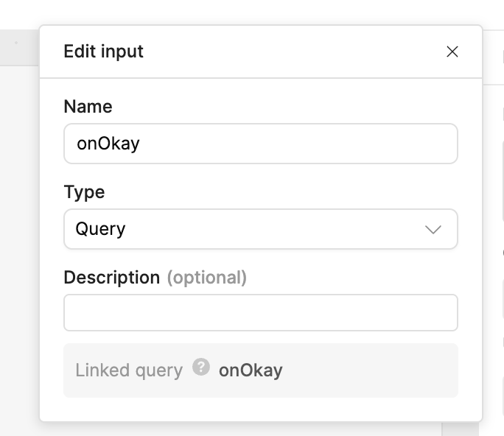The width and height of the screenshot is (504, 436).
Task: Click into the empty Description field
Action: click(260, 313)
